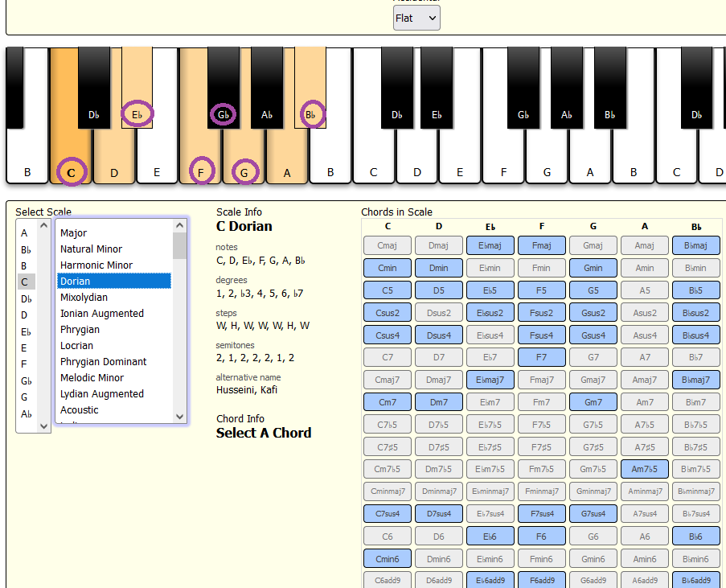The width and height of the screenshot is (726, 588).
Task: Select root note E in key list
Action: pos(27,348)
